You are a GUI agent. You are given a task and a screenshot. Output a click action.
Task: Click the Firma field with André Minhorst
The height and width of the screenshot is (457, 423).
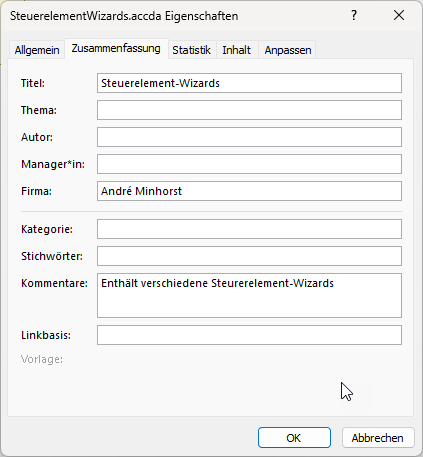(249, 191)
